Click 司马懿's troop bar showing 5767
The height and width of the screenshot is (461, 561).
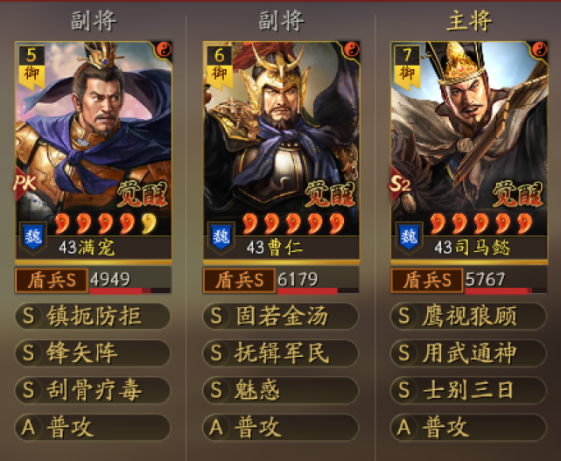click(x=506, y=281)
